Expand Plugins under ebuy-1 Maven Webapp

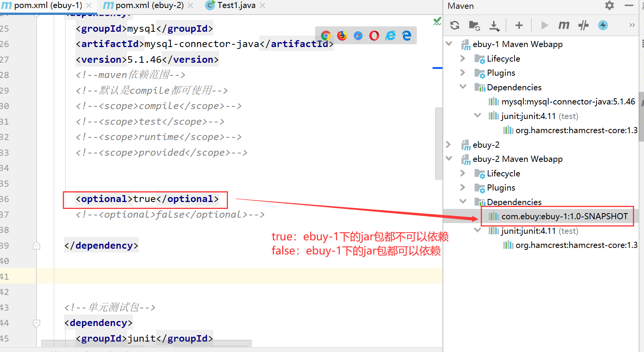pos(463,72)
